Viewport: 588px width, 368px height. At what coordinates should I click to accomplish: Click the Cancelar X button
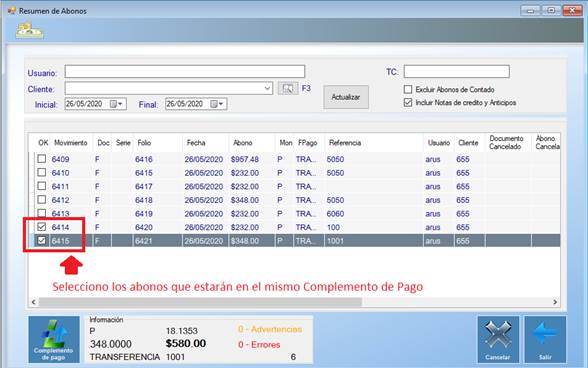pos(498,339)
